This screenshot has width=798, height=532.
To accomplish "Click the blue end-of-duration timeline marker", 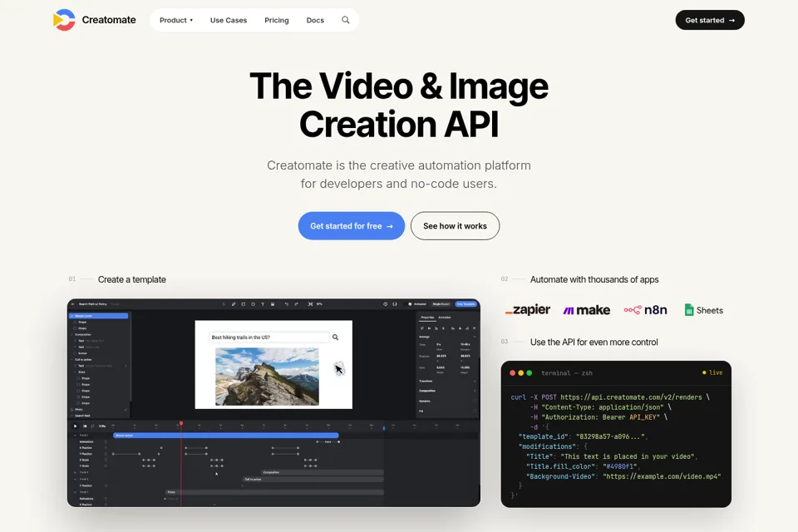I will (384, 428).
